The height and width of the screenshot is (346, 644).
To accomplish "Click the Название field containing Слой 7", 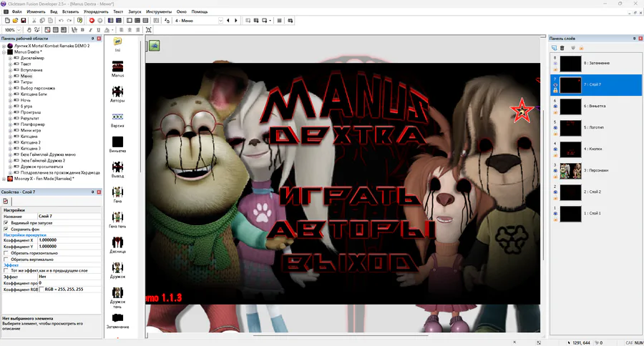I will tap(69, 216).
